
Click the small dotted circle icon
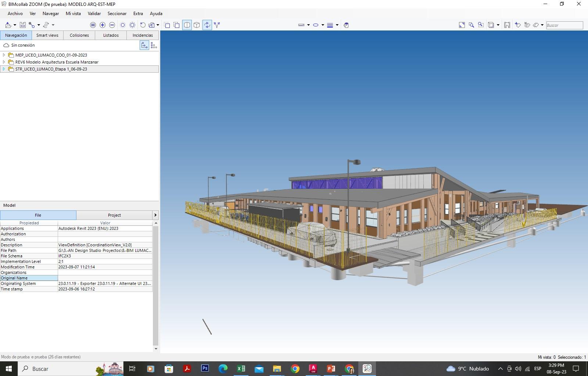(x=123, y=25)
